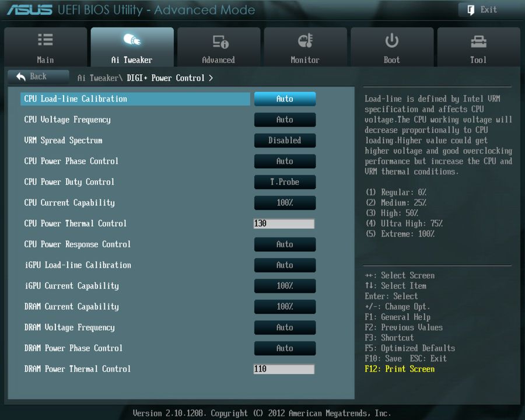Select CPU Power Phase Control label
The image size is (525, 420).
pos(71,161)
